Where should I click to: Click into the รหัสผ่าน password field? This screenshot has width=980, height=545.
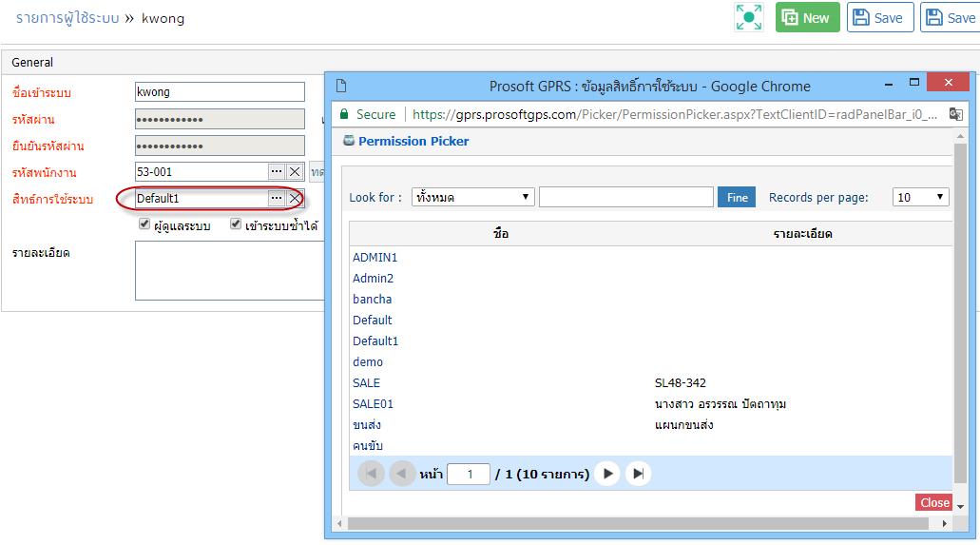[220, 119]
